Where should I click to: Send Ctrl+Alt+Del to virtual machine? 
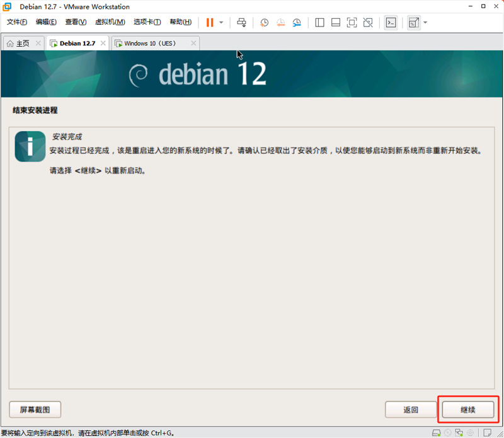tap(241, 23)
